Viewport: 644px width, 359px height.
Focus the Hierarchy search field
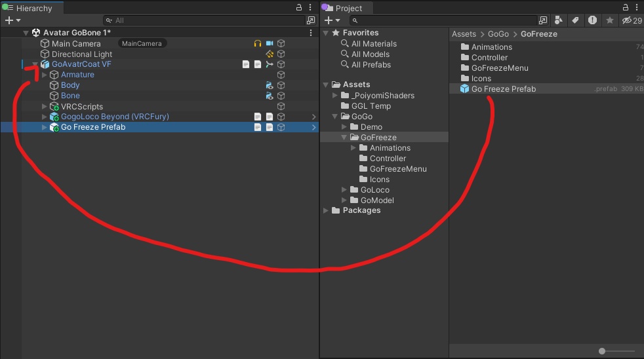204,20
